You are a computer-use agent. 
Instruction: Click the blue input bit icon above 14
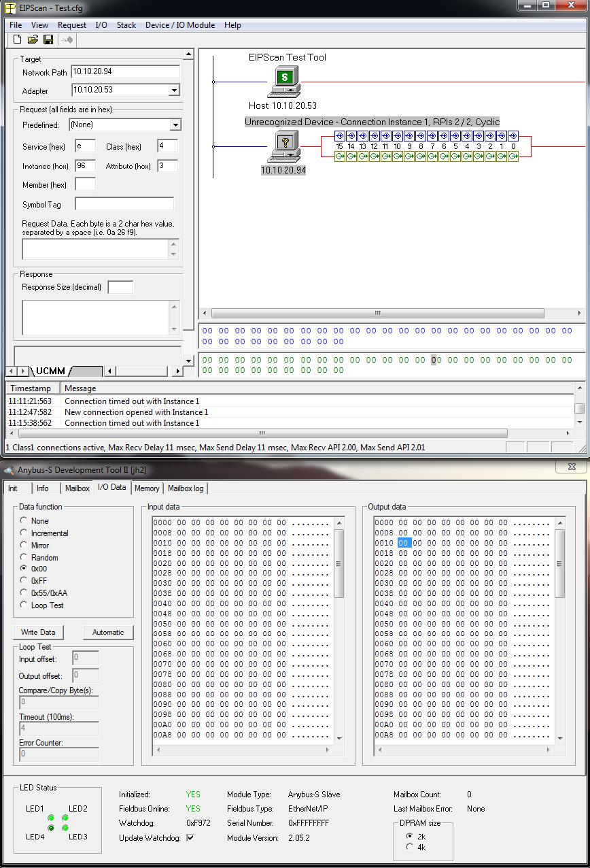[351, 136]
